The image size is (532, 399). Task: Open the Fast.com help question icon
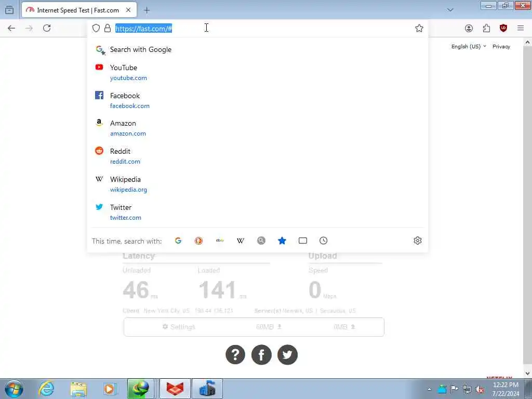click(x=235, y=354)
